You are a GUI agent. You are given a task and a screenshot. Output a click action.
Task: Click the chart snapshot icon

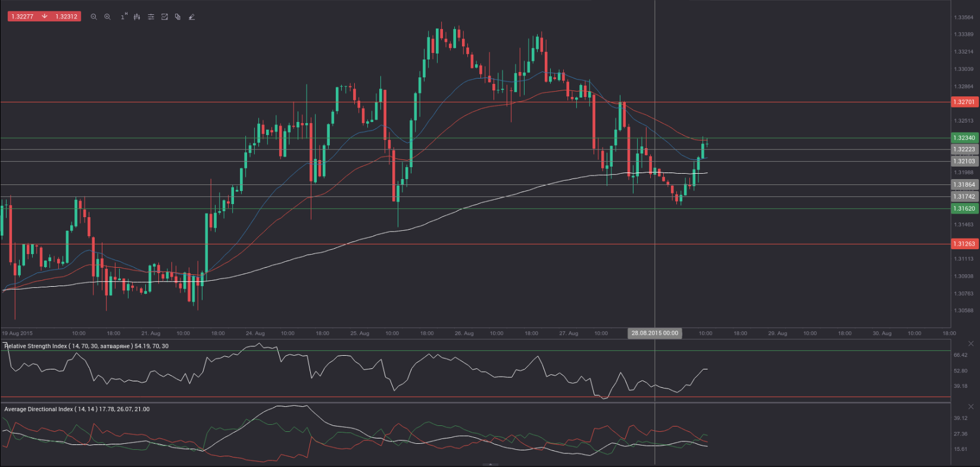[x=164, y=17]
